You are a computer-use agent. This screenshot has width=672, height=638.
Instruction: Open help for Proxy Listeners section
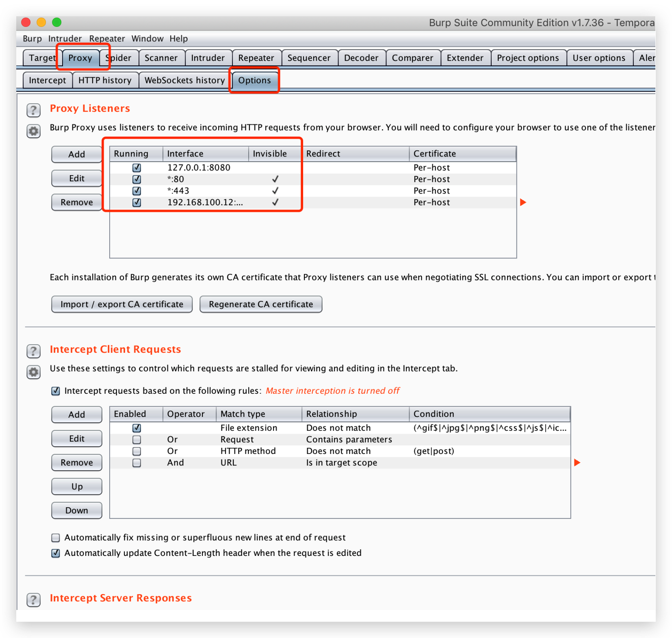[x=33, y=110]
